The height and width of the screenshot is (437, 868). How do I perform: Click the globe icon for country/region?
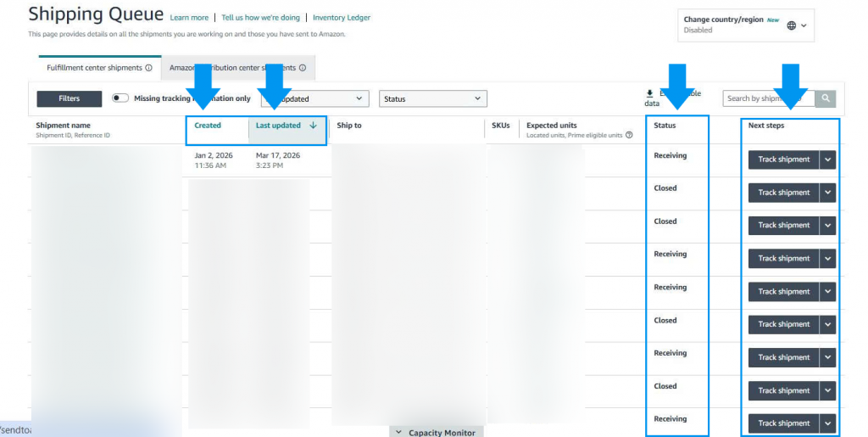[x=792, y=25]
